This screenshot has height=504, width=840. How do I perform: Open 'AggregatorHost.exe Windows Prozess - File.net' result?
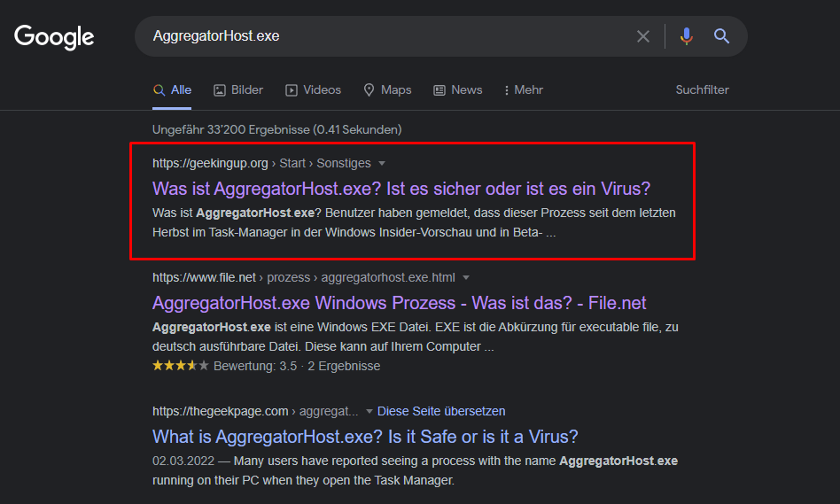pos(399,303)
